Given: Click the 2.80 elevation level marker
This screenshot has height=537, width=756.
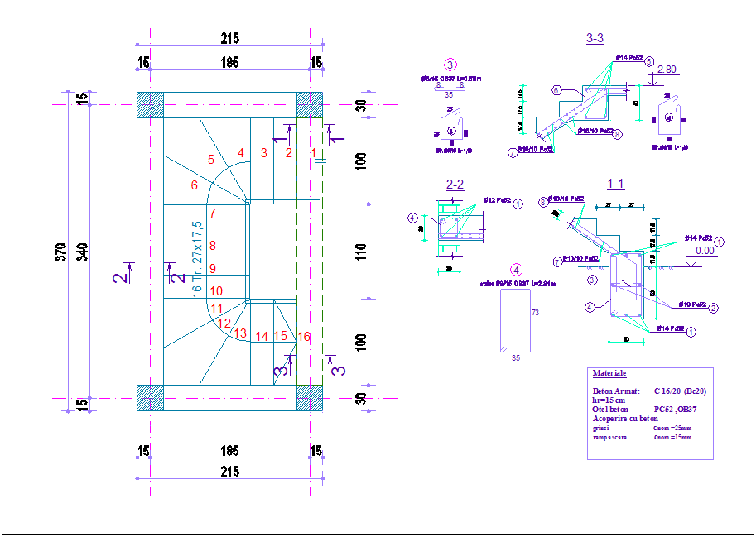Looking at the screenshot, I should tap(667, 70).
